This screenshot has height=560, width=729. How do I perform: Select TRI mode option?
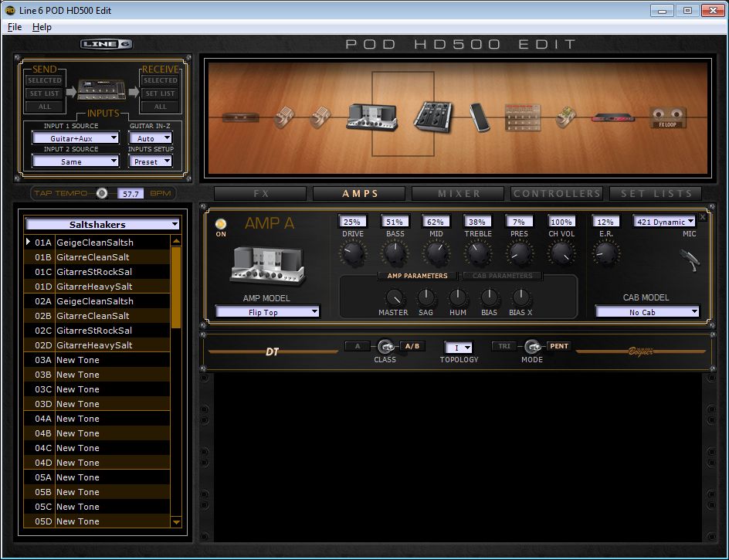(504, 346)
